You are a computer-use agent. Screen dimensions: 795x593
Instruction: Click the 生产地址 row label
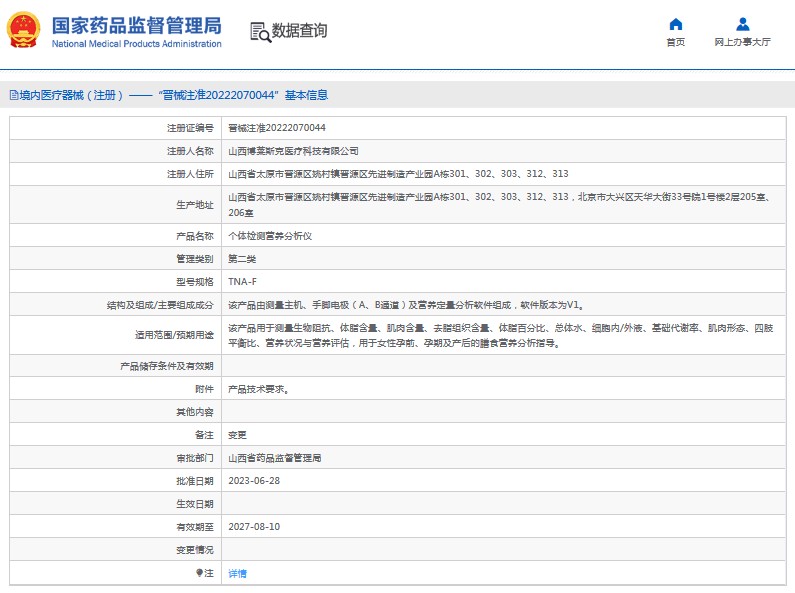pos(195,205)
